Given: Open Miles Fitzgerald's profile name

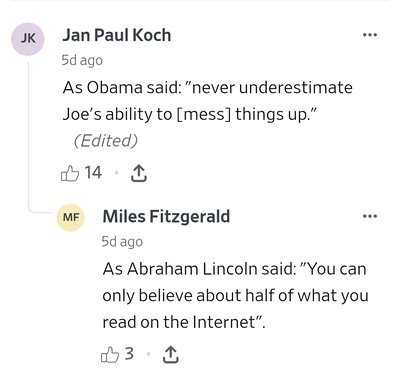Looking at the screenshot, I should (166, 216).
